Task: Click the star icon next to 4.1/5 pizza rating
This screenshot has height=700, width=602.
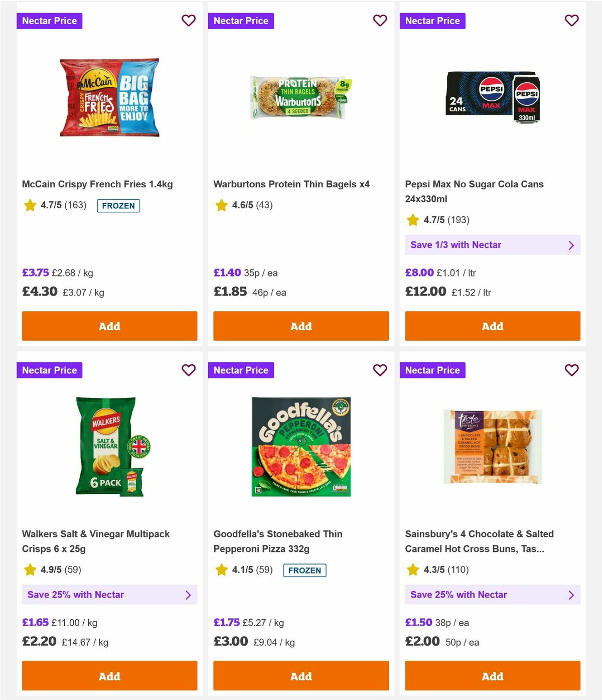Action: click(x=221, y=570)
